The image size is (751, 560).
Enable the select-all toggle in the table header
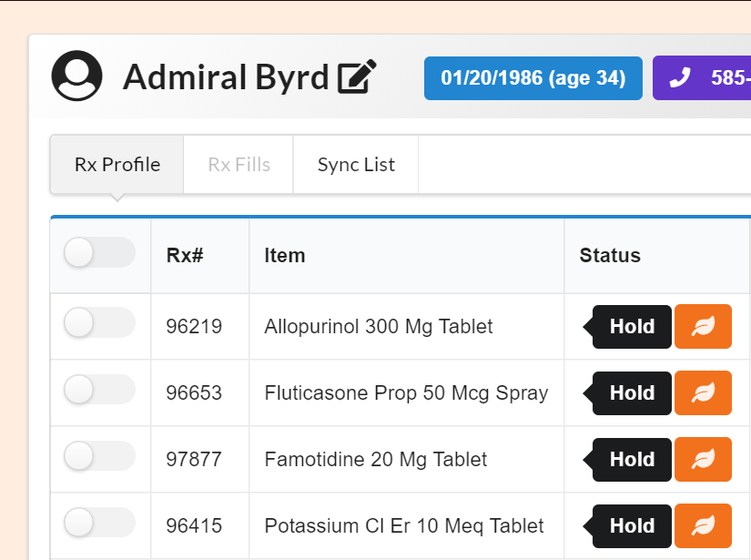tap(98, 253)
